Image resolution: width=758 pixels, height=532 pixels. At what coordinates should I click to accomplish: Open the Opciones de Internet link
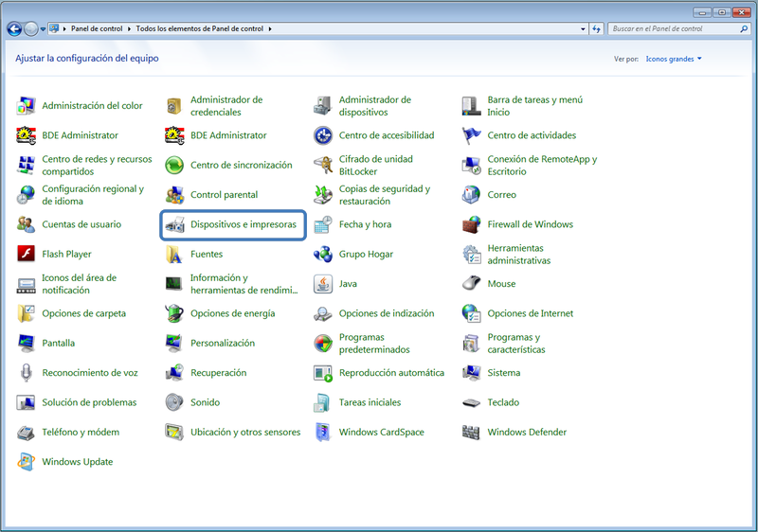[x=531, y=313]
